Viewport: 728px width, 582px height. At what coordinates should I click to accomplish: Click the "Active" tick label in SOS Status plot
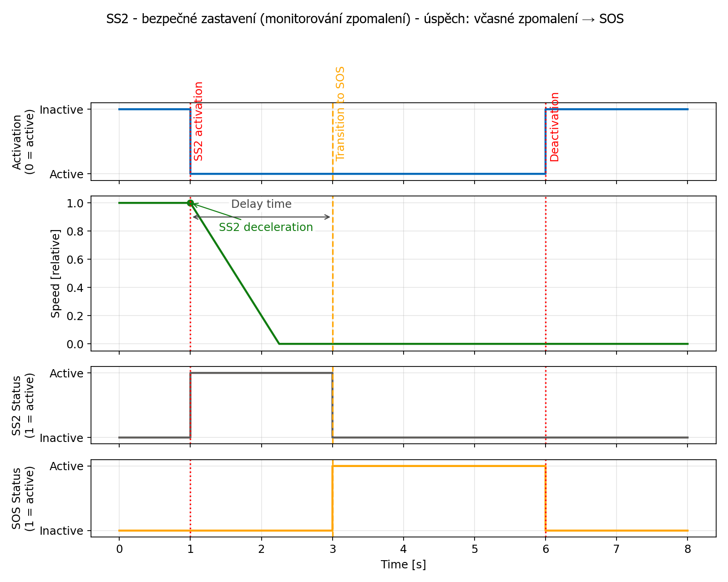pyautogui.click(x=66, y=467)
